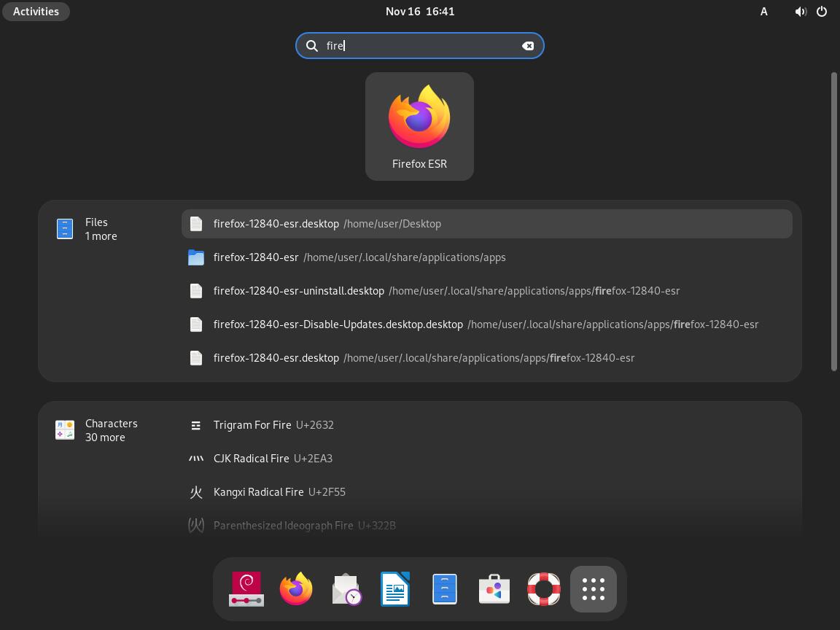Focus the search field containing 'fire'
840x630 pixels.
click(419, 45)
